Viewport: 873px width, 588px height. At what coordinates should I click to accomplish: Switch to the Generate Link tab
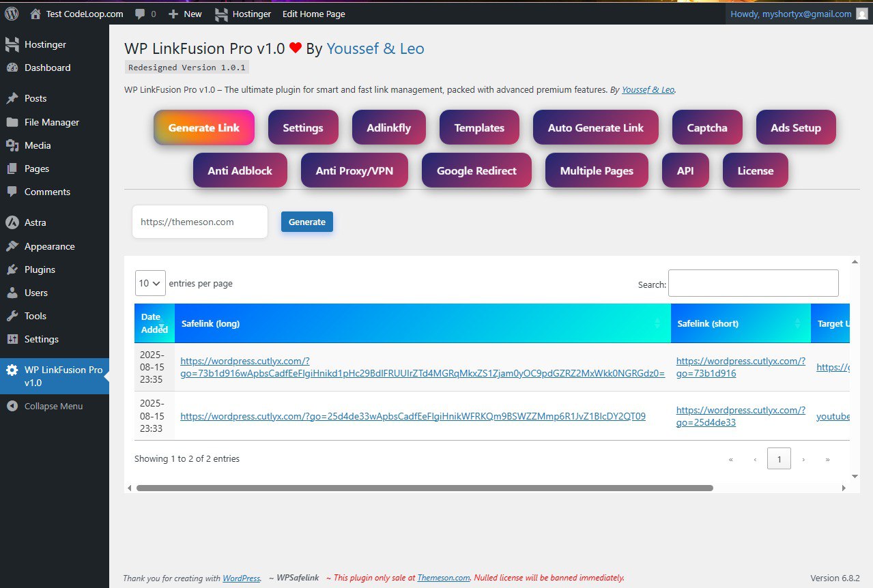point(203,128)
